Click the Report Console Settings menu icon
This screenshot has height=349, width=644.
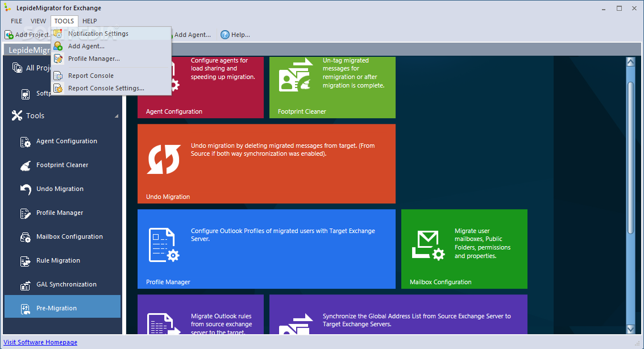[59, 88]
